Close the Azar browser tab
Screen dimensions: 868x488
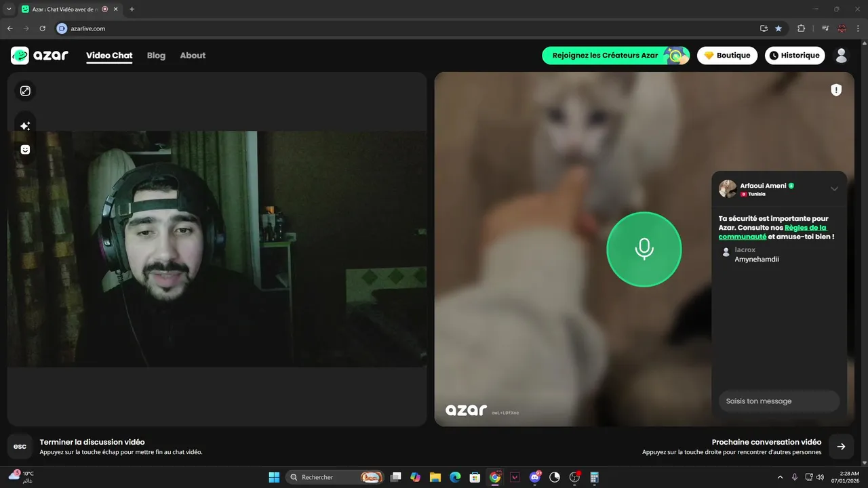115,9
